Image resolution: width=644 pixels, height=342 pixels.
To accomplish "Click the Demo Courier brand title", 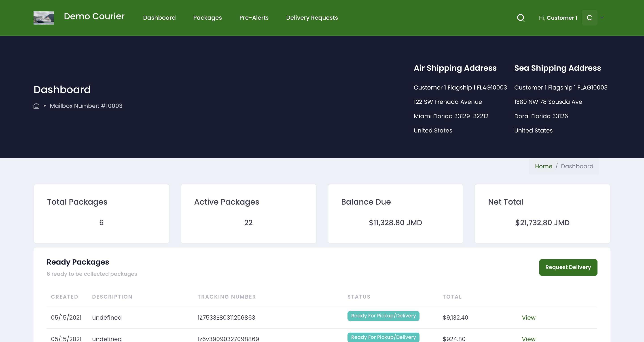I will [94, 17].
